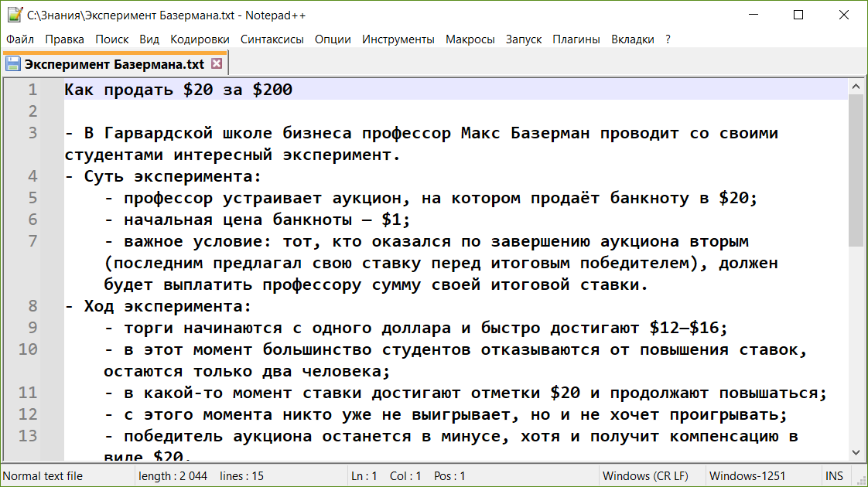Image resolution: width=868 pixels, height=487 pixels.
Task: Open the Поиск menu
Action: point(112,39)
